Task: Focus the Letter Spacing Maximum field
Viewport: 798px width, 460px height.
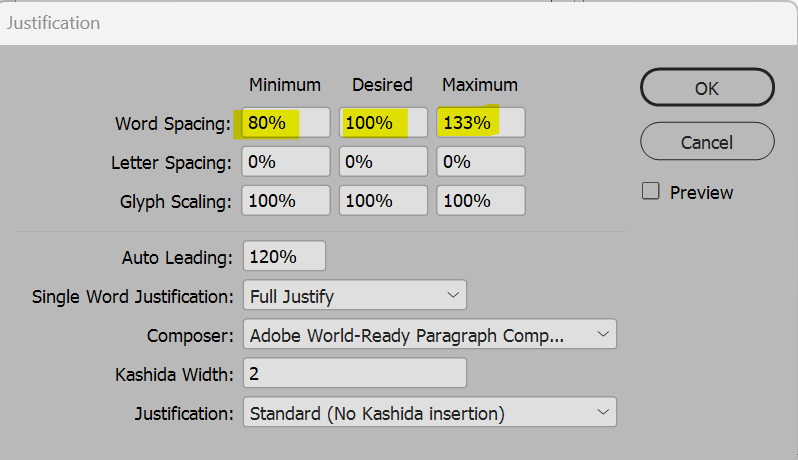Action: tap(480, 161)
